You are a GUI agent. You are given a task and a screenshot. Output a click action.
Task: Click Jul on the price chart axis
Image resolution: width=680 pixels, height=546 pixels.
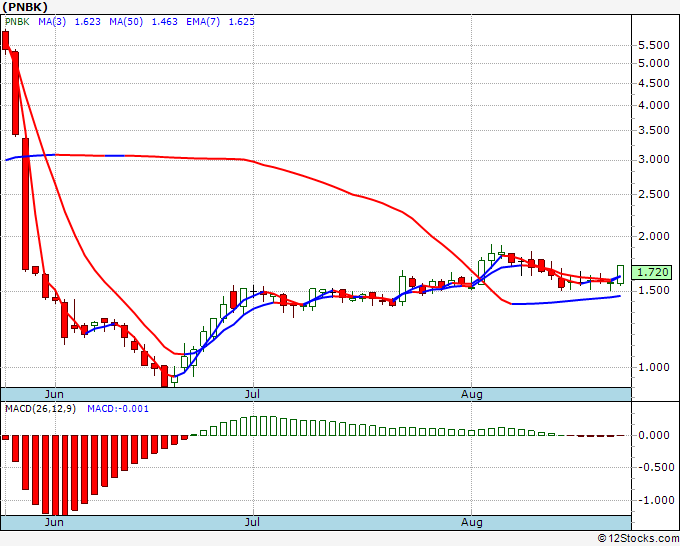coord(252,394)
